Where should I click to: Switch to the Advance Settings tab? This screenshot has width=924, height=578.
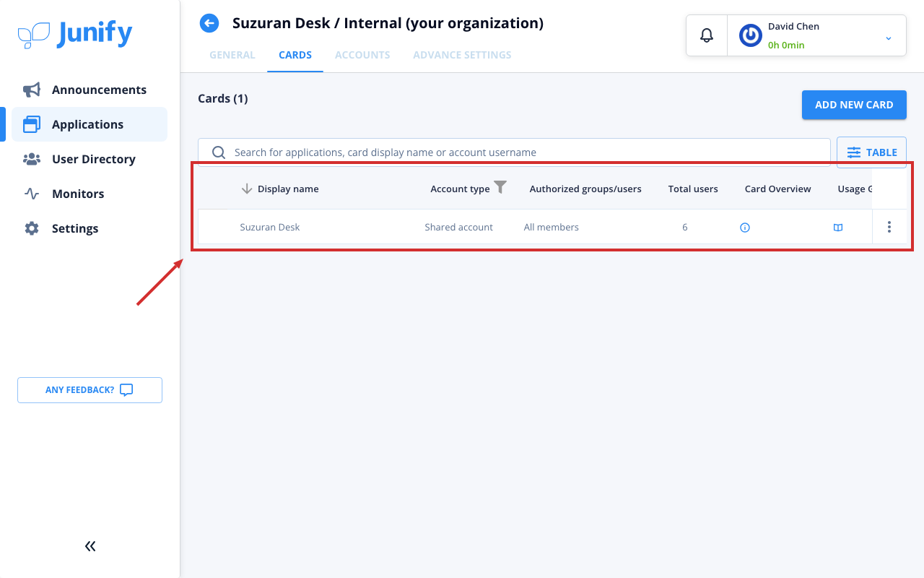[x=462, y=55]
